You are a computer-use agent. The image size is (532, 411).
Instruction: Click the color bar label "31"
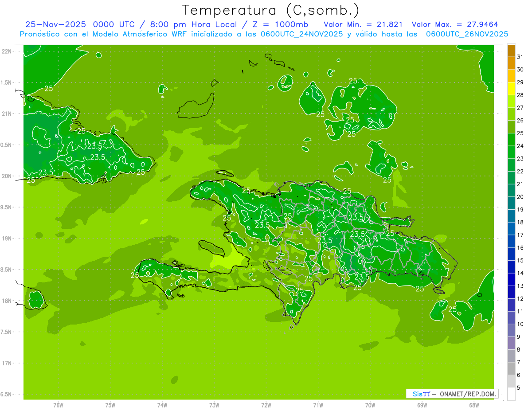[520, 57]
